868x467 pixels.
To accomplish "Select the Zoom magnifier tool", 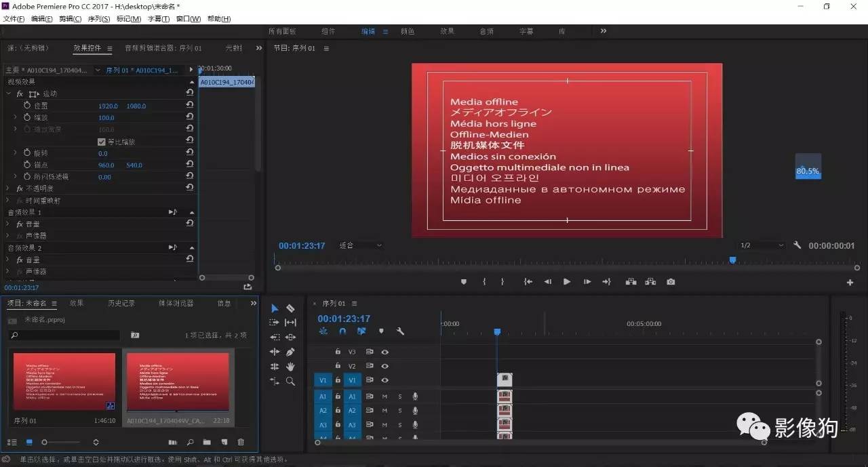I will click(x=290, y=382).
